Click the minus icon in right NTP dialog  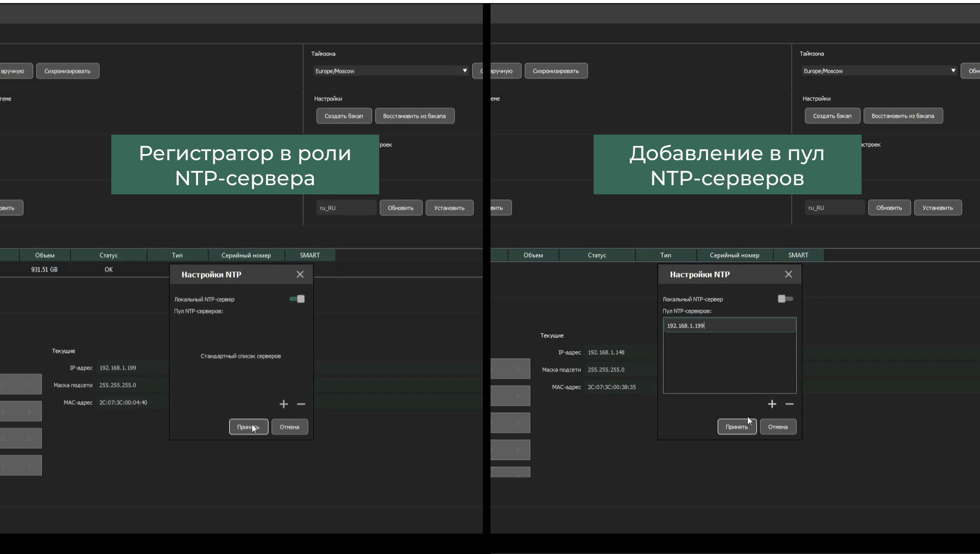pos(790,404)
